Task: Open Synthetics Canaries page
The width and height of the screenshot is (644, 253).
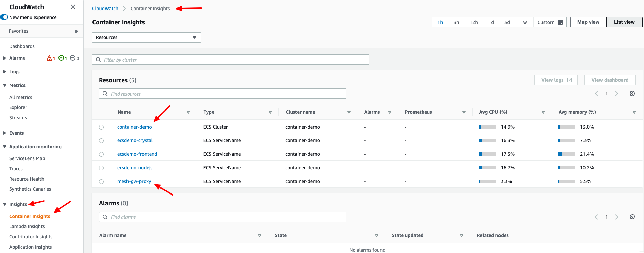Action: [30, 189]
